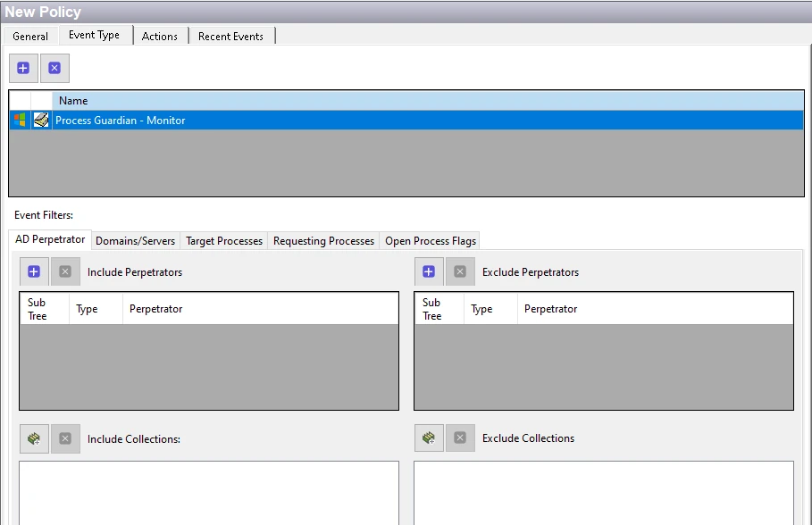Click Include list Sub Tree column header
The image size is (812, 525).
coord(45,309)
